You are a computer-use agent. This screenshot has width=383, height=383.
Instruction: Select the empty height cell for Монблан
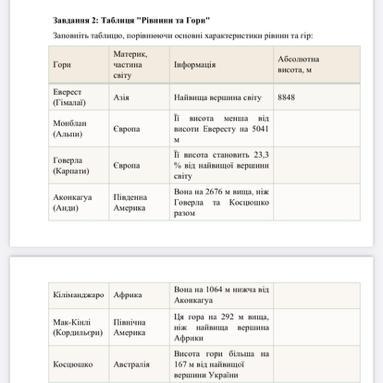317,129
